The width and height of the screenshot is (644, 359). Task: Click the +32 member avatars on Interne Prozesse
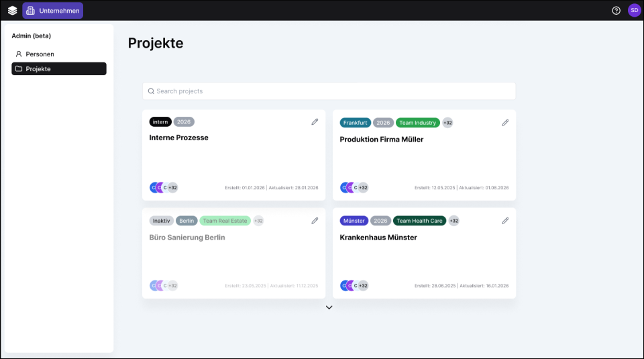tap(172, 188)
